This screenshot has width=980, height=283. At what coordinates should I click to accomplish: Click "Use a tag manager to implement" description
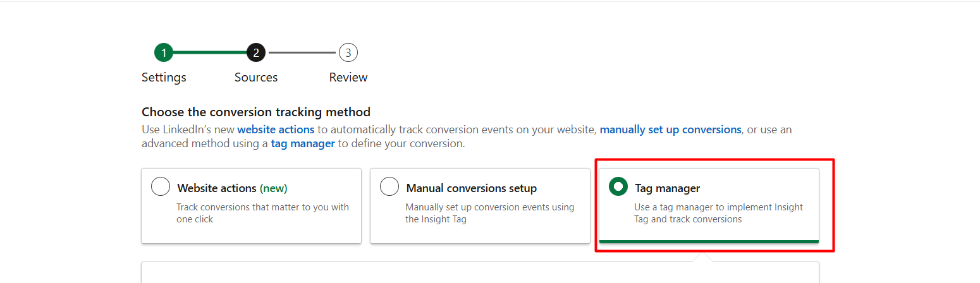(x=718, y=213)
